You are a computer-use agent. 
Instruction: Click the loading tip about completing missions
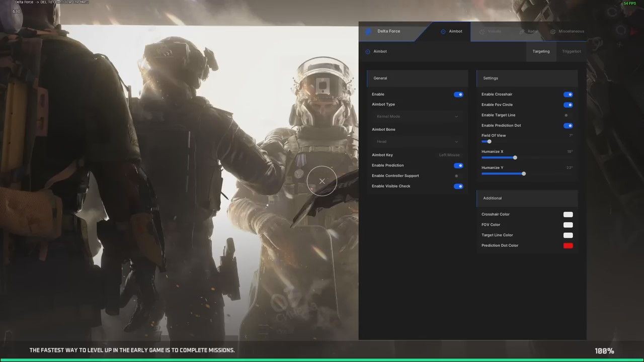[x=132, y=350]
